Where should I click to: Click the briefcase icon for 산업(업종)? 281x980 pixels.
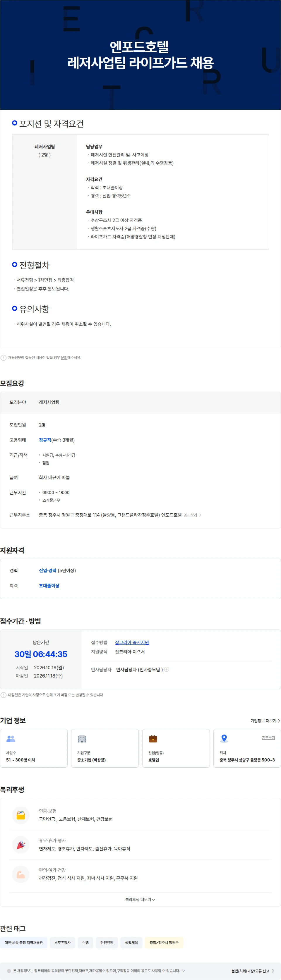click(153, 738)
